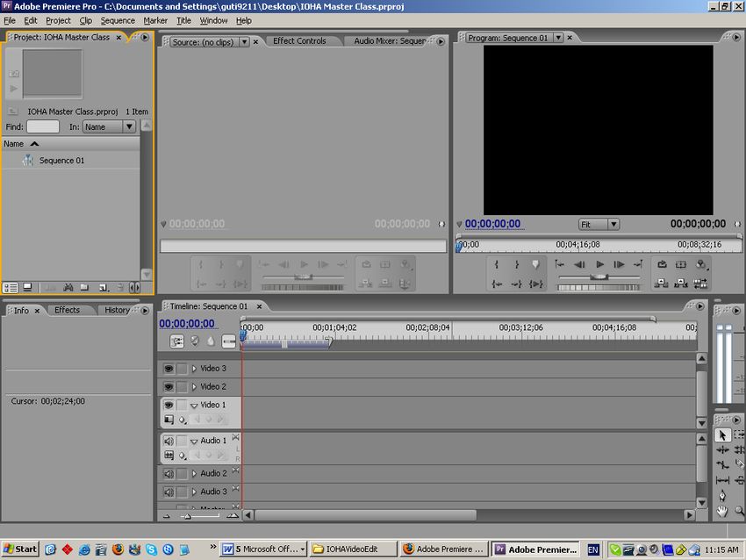Click the New Item icon in Project panel
746x560 pixels.
(104, 287)
